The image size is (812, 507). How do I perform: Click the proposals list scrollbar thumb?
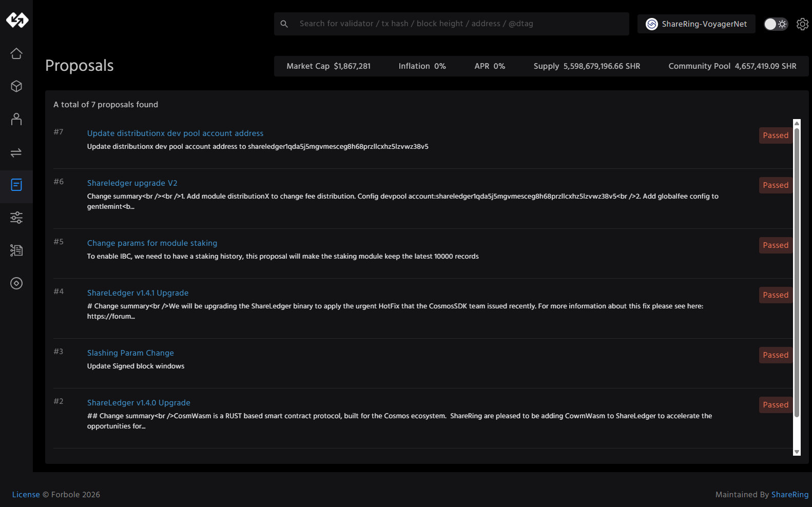point(797,272)
